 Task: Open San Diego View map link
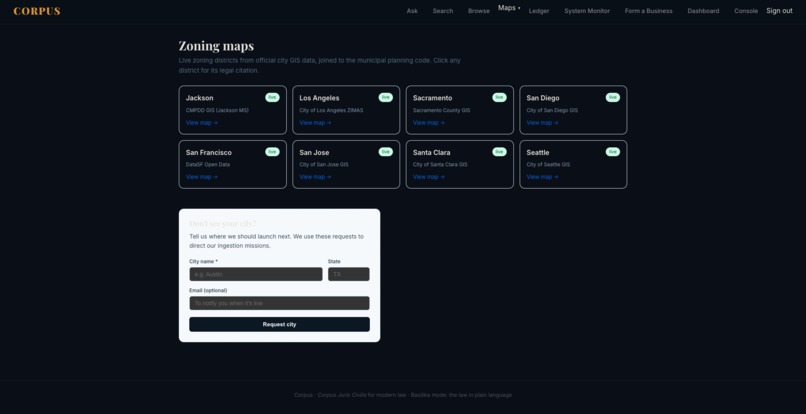[542, 123]
